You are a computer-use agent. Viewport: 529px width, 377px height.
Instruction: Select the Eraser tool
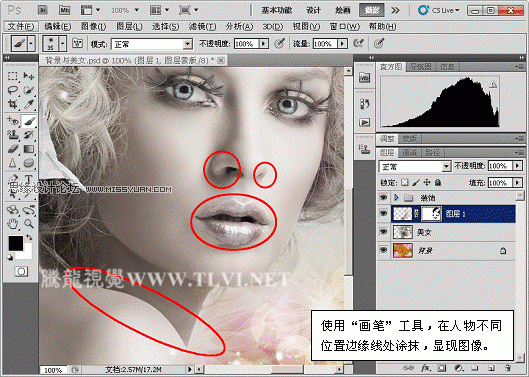point(13,149)
